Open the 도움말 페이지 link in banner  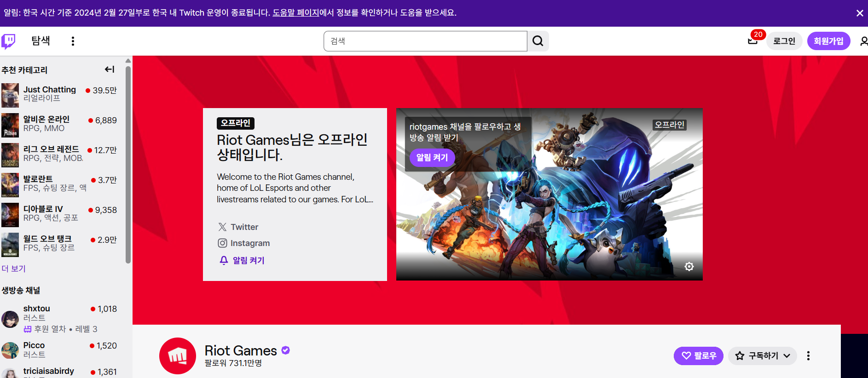(295, 13)
